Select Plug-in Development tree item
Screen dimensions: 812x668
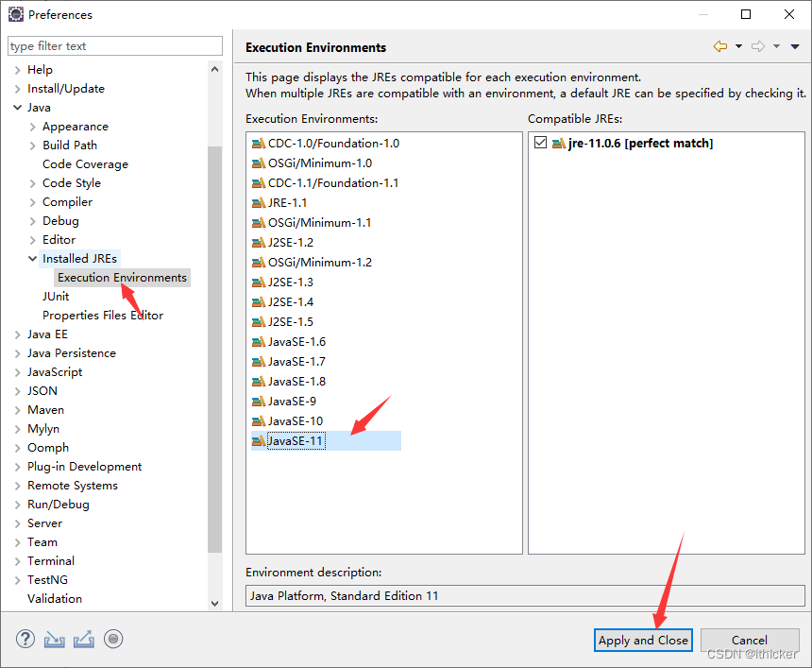coord(84,467)
